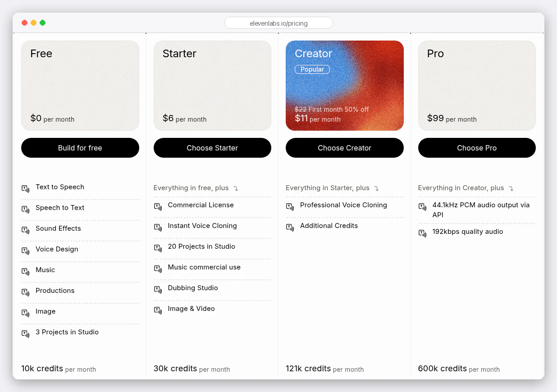
Task: Click the icon beside 44.1kHz PCM audio output
Action: click(422, 207)
